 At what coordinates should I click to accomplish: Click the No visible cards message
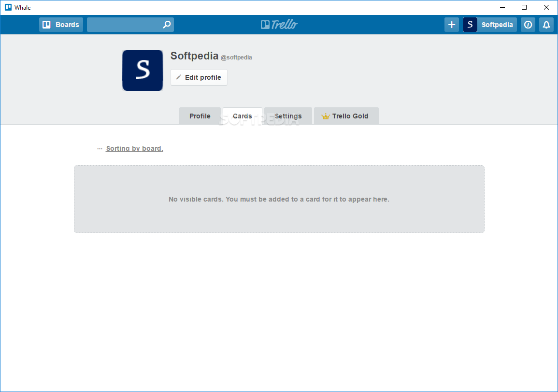point(279,199)
